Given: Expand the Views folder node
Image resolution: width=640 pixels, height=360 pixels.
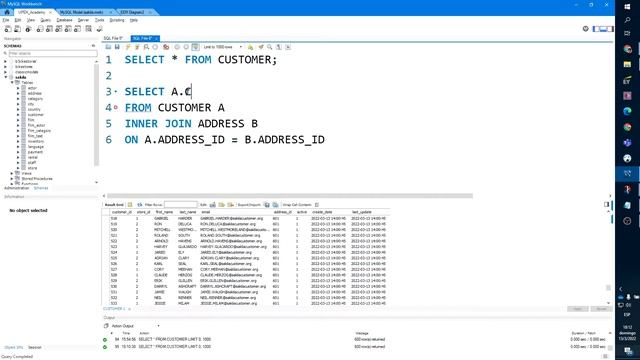Looking at the screenshot, I should (x=12, y=173).
